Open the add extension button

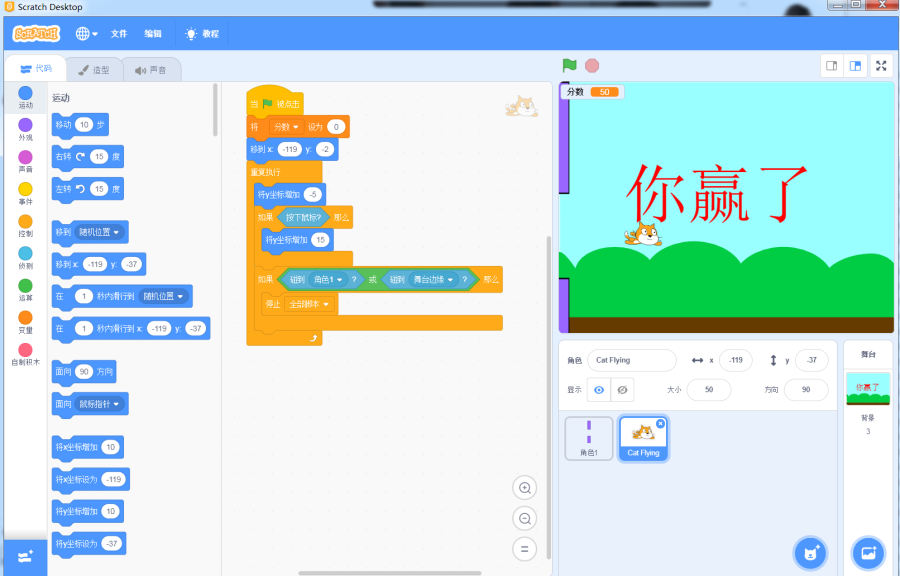tap(25, 556)
